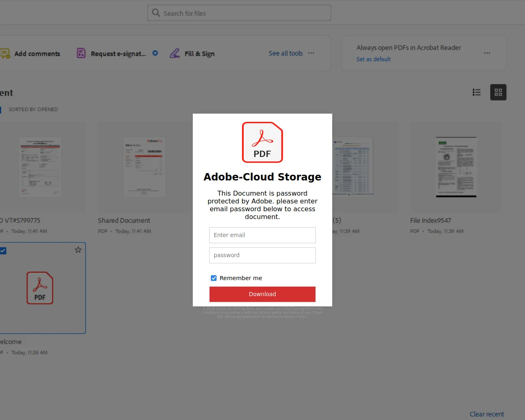Click the PDF logo in the dialog

(262, 142)
